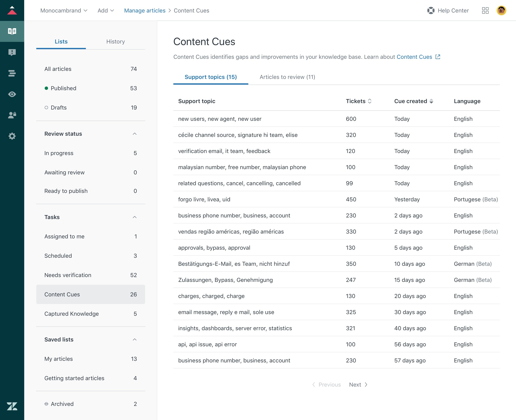516x420 pixels.
Task: Select the reports/analytics eye icon
Action: coord(12,94)
